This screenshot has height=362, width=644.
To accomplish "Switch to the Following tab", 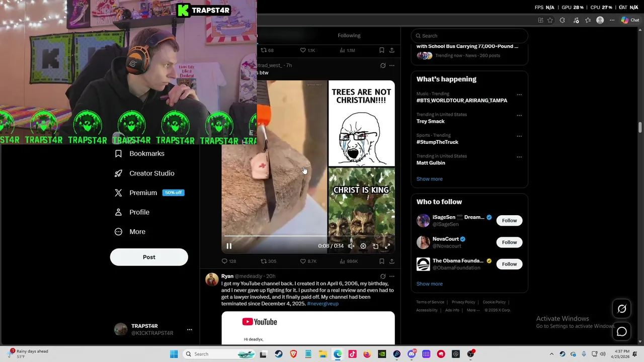I will click(349, 35).
